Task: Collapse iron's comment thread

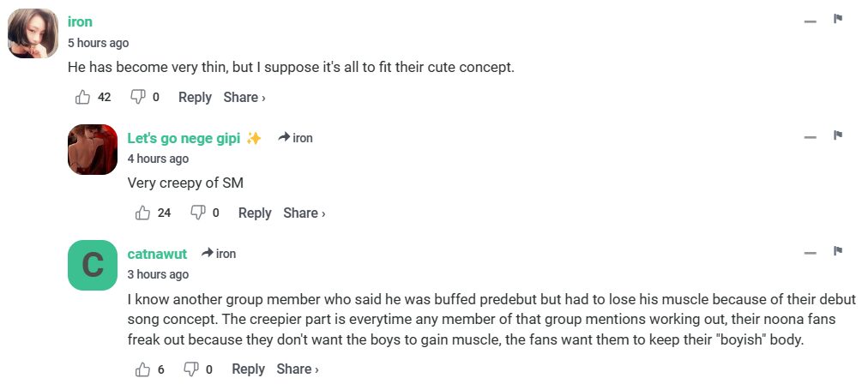Action: (810, 21)
